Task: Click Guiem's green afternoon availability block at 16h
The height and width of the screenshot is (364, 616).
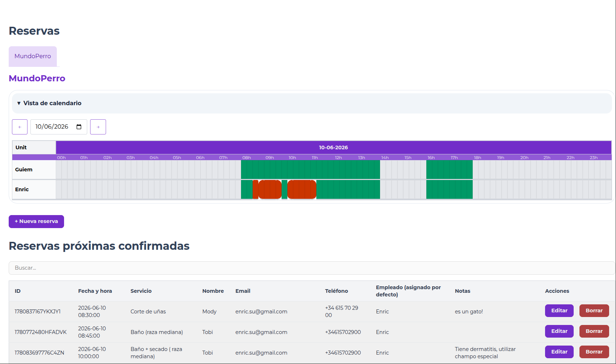Action: 450,170
